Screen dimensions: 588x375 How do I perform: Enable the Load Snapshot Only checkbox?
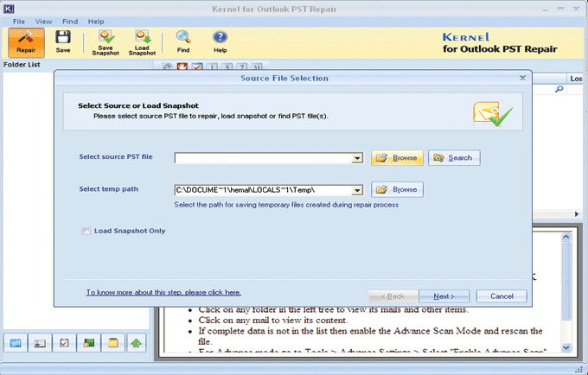coord(86,231)
